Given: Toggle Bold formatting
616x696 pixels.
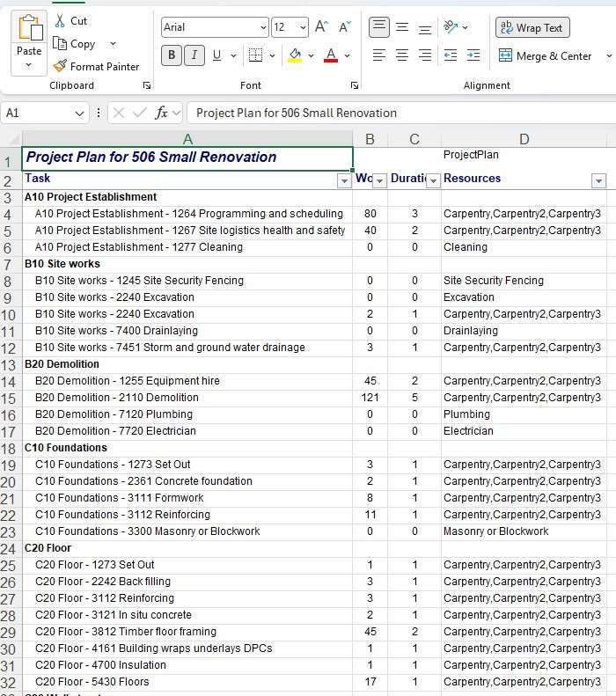Looking at the screenshot, I should click(x=172, y=55).
